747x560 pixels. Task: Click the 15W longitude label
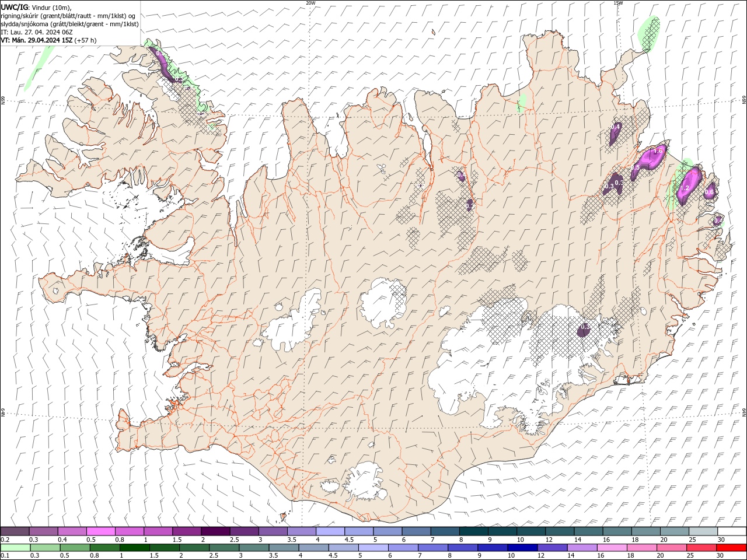tap(618, 3)
